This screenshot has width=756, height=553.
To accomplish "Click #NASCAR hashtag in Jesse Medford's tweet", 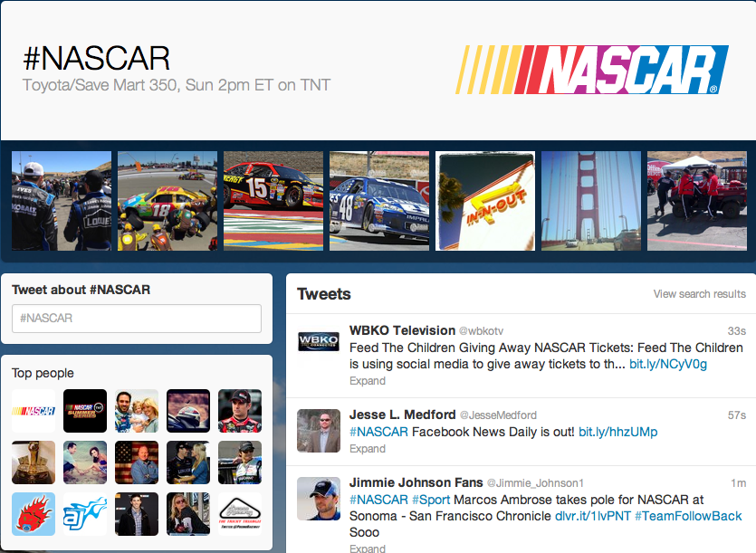I will [x=379, y=432].
